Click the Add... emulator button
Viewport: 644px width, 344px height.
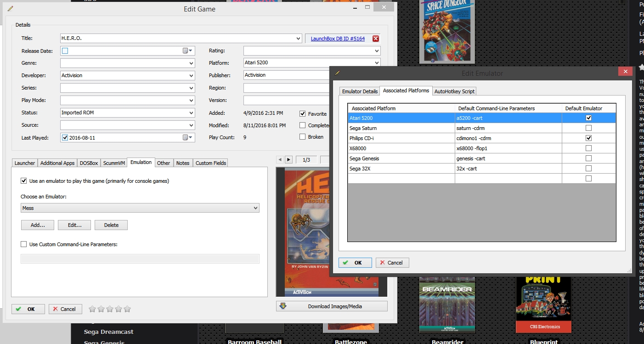[x=38, y=225]
